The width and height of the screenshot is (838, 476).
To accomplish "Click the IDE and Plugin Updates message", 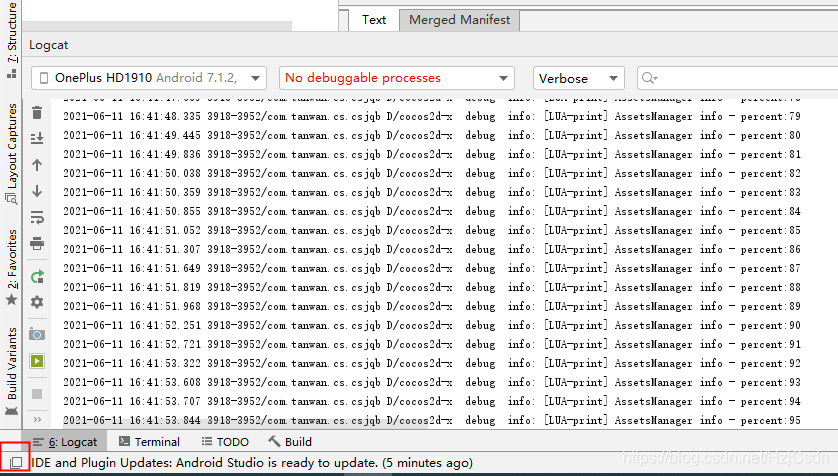I will coord(252,463).
